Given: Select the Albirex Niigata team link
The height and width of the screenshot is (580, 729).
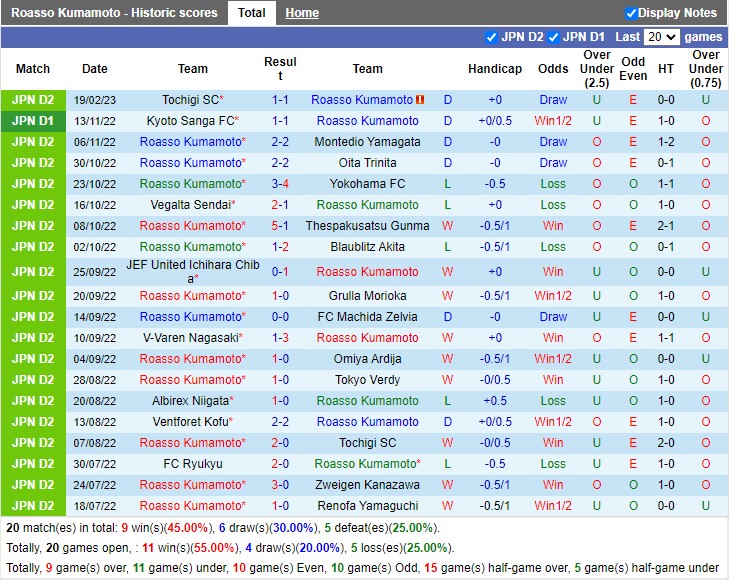Looking at the screenshot, I should pyautogui.click(x=190, y=401).
